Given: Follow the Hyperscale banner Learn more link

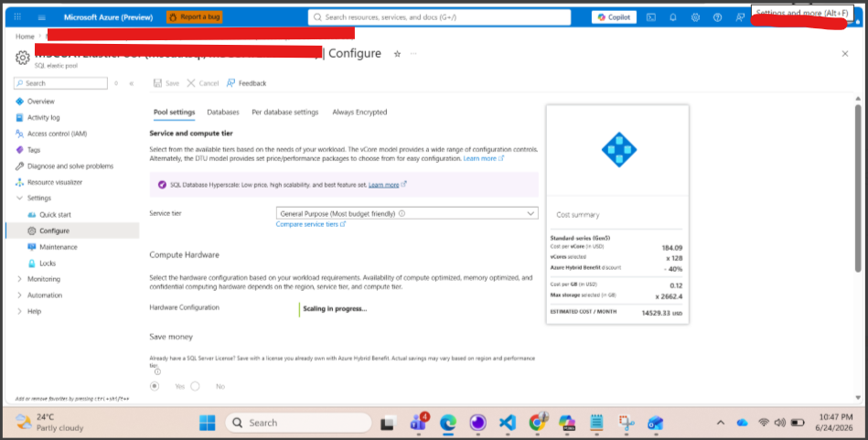Looking at the screenshot, I should (388, 185).
